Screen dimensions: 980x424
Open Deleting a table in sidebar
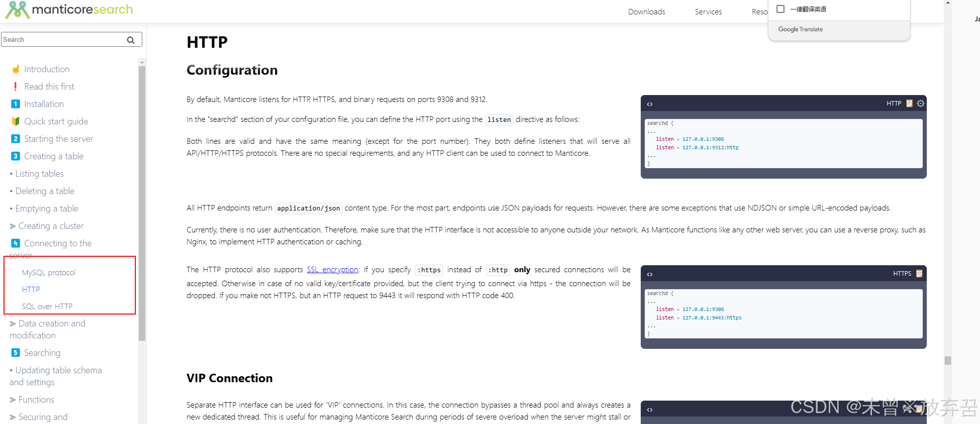tap(45, 191)
